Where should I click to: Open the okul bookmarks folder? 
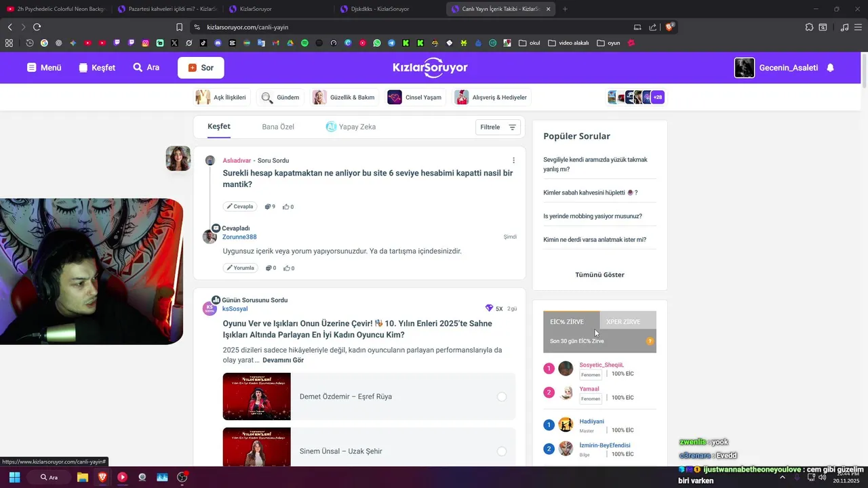[530, 43]
